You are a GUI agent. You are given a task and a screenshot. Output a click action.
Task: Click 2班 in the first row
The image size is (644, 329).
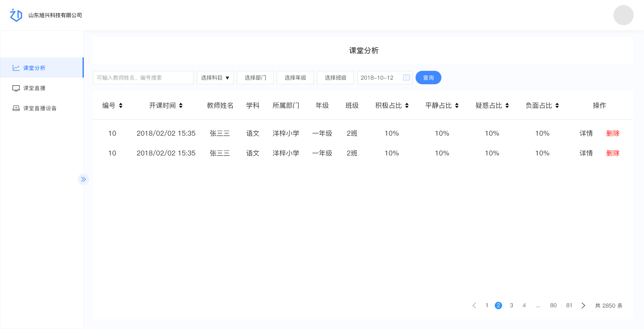(352, 133)
